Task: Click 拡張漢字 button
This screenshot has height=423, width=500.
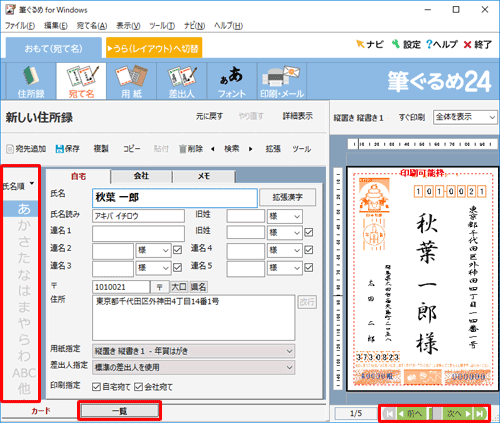Action: click(x=287, y=197)
